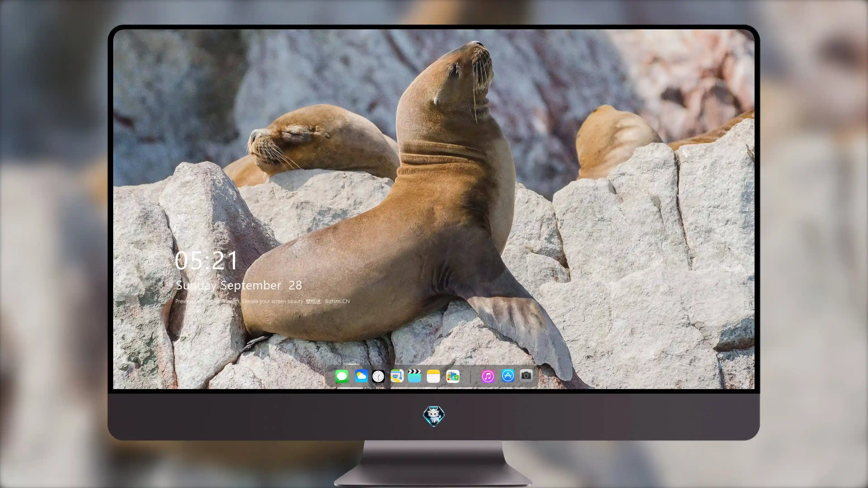Open the gray Camera app in the dock
Viewport: 868px width, 488px height.
tap(526, 375)
